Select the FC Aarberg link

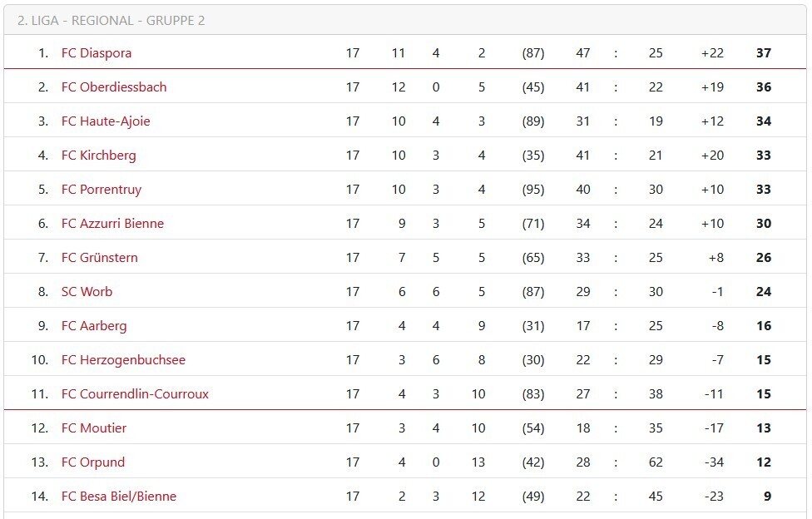point(94,326)
